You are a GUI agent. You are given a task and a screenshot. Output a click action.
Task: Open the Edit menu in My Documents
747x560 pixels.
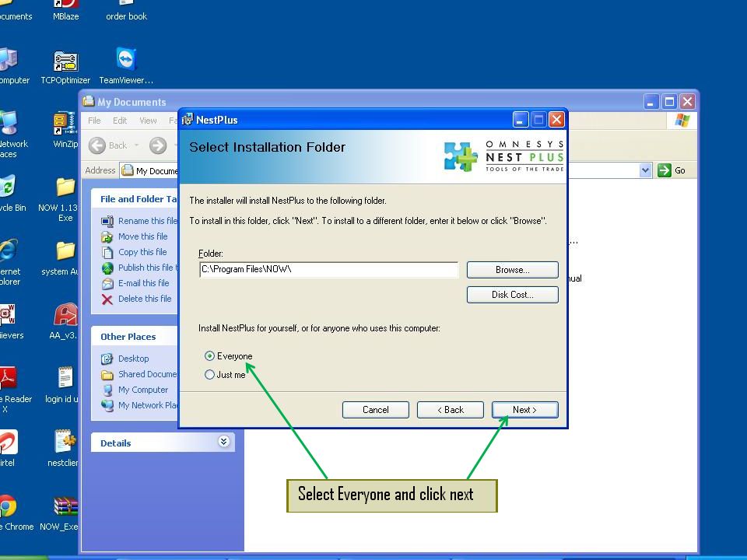[x=120, y=121]
